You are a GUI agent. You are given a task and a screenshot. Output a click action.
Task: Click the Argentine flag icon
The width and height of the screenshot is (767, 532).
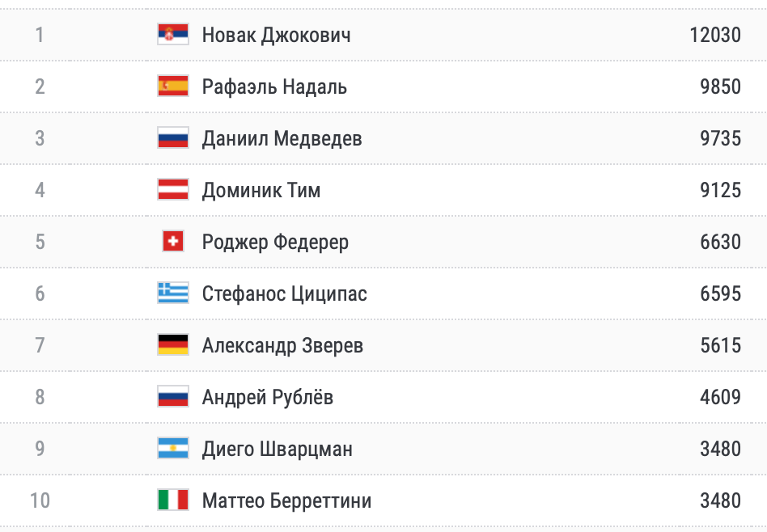tap(173, 448)
